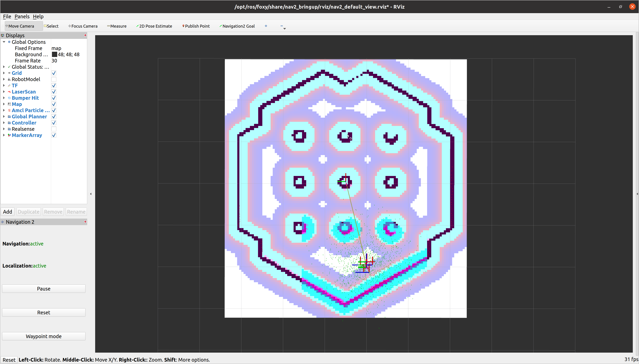
Task: Activate the Select tool
Action: pyautogui.click(x=51, y=26)
